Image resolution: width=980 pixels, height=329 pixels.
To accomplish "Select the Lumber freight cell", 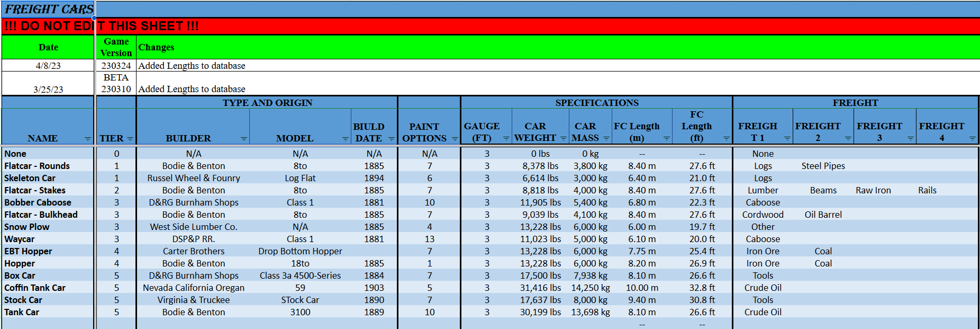I will [x=763, y=190].
